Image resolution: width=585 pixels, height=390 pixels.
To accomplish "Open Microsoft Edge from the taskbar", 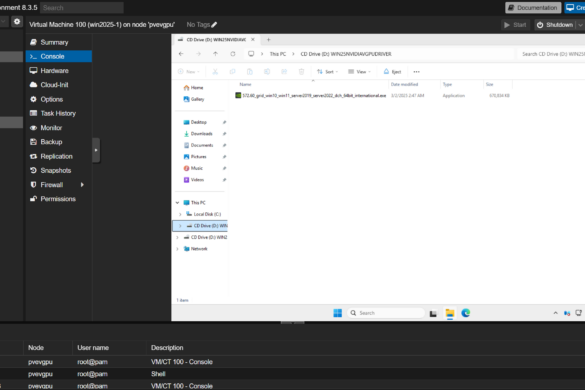I will click(x=466, y=313).
